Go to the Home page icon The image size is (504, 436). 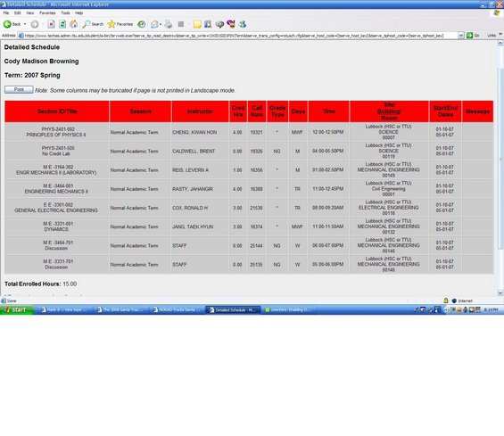click(74, 24)
